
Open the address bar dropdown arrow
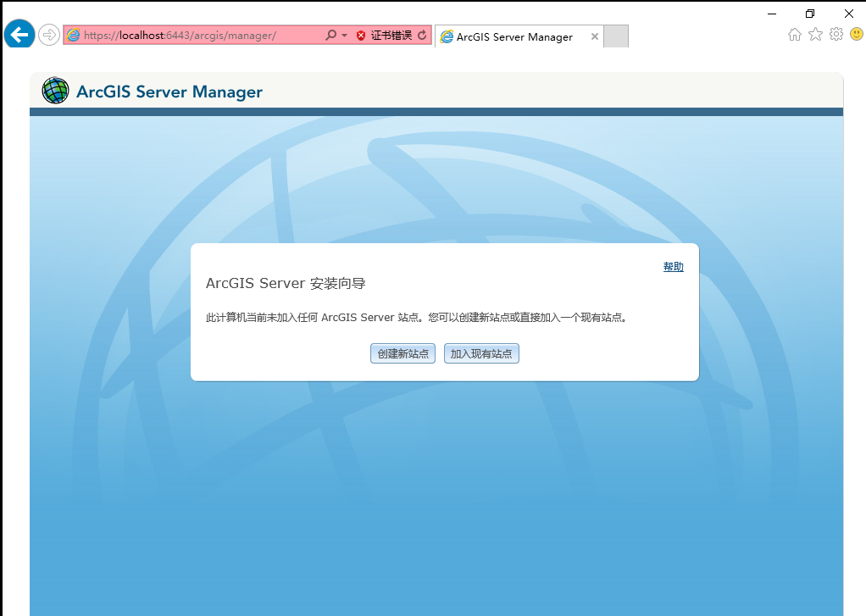[345, 36]
